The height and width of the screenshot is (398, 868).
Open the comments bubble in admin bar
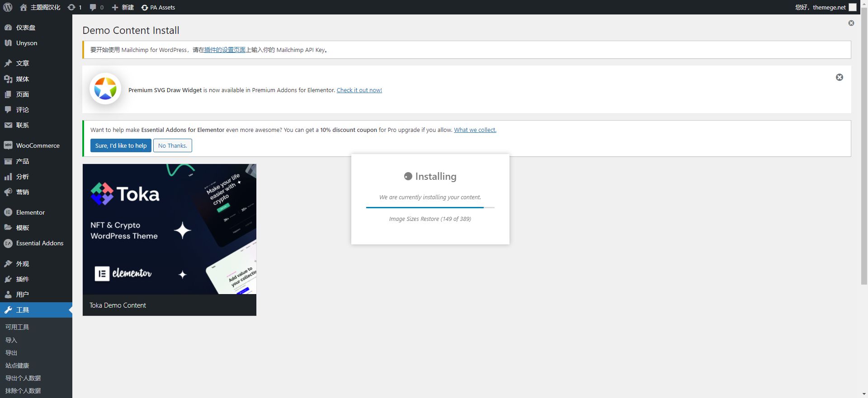click(93, 7)
